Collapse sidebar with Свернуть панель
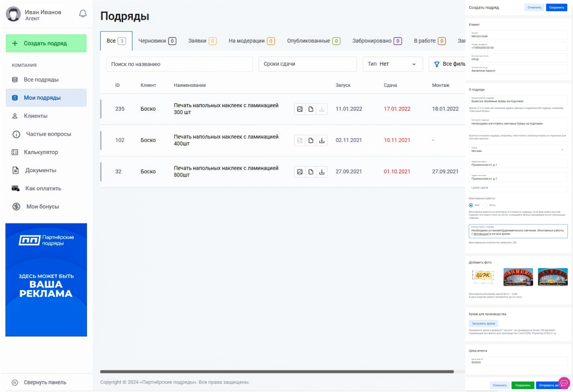Image resolution: width=573 pixels, height=392 pixels. [x=45, y=382]
